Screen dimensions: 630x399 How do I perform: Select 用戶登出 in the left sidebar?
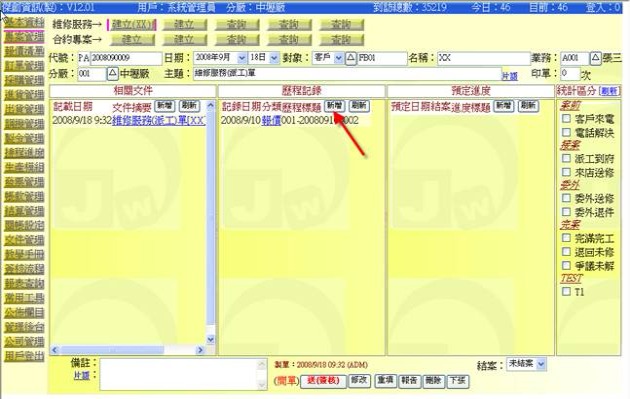[x=24, y=356]
